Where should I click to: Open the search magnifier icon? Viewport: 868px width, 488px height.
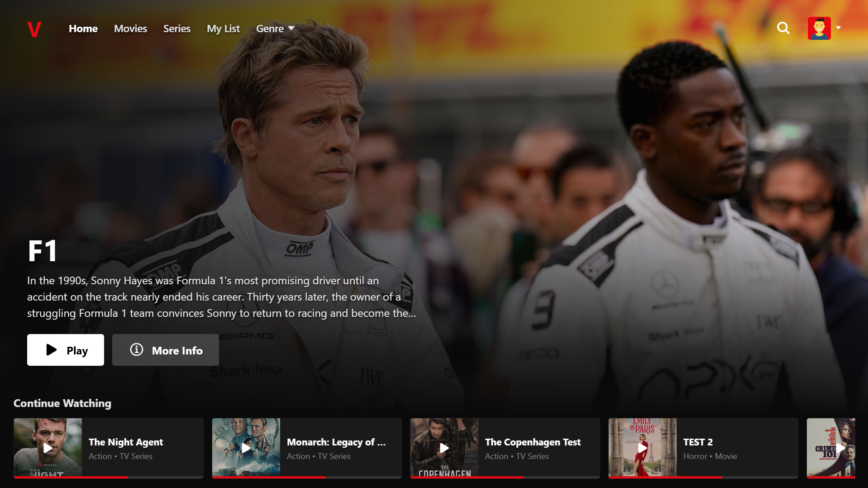[x=783, y=28]
